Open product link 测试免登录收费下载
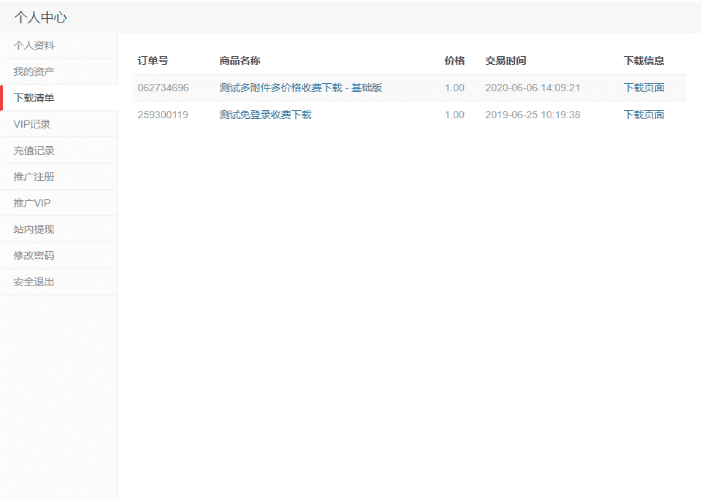 click(265, 115)
